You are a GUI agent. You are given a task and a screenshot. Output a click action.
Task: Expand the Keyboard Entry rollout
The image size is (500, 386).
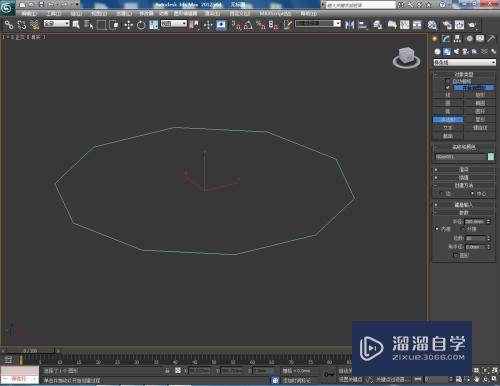[464, 205]
